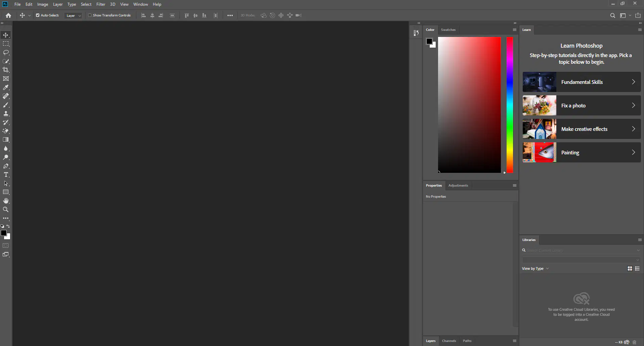The width and height of the screenshot is (644, 346).
Task: Switch to the Channels tab
Action: (x=449, y=341)
